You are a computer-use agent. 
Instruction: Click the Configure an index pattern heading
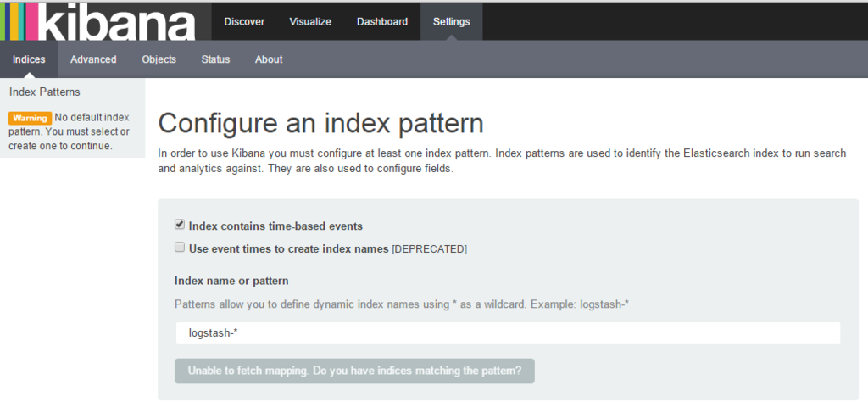(x=320, y=124)
